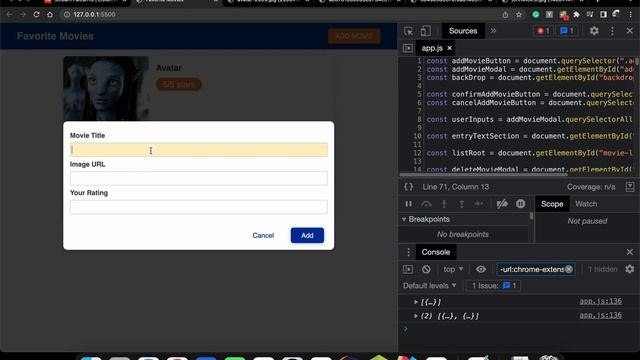Image resolution: width=640 pixels, height=360 pixels.
Task: Open the Default levels dropdown
Action: pos(429,286)
